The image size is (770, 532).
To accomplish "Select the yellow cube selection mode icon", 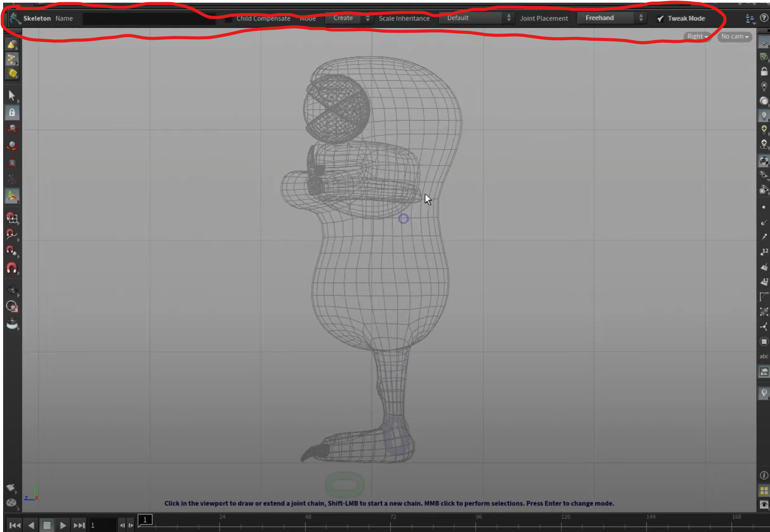I will 12,73.
